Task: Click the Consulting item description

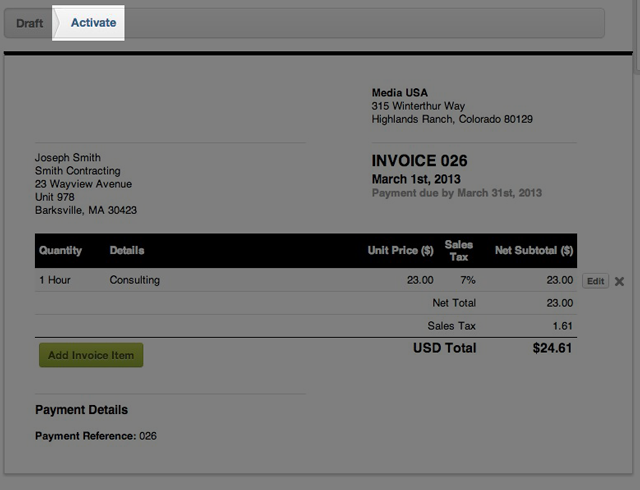Action: (x=134, y=280)
